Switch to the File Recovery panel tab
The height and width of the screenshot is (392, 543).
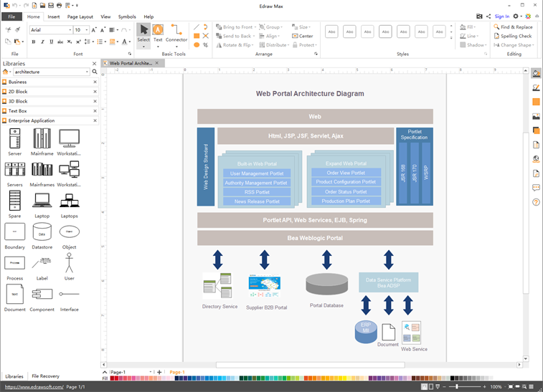tap(45, 376)
